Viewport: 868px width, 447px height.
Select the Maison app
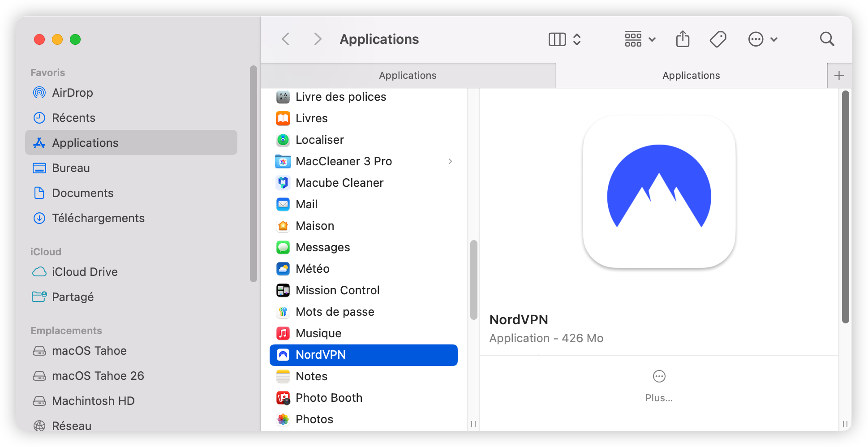click(364, 226)
